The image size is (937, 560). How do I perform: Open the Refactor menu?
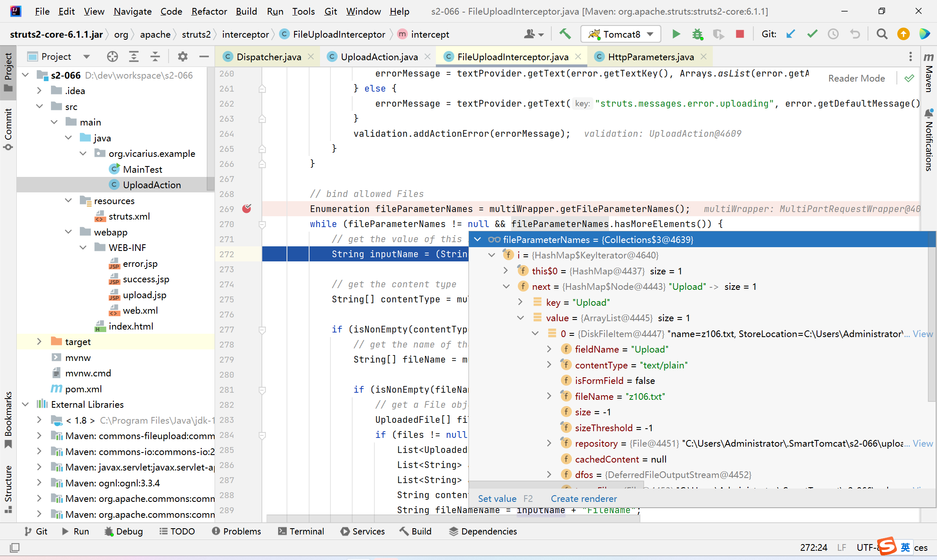209,11
